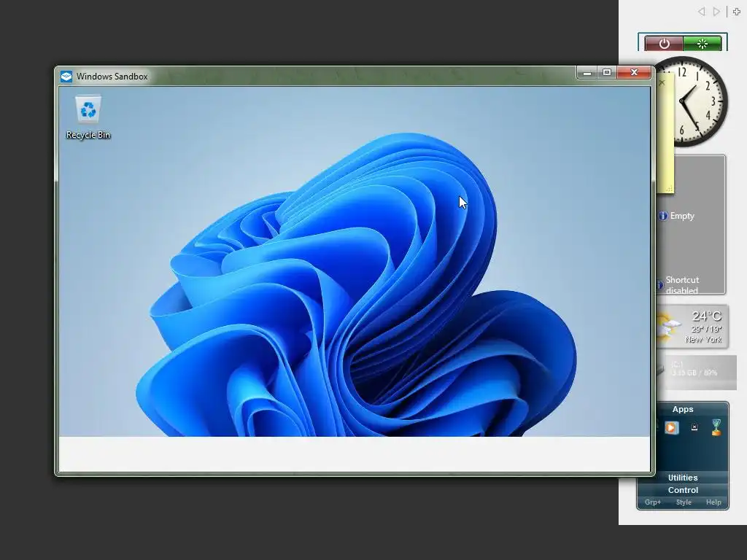Expand the Utilities group in launcher
Screen dimensions: 747x560
point(683,478)
